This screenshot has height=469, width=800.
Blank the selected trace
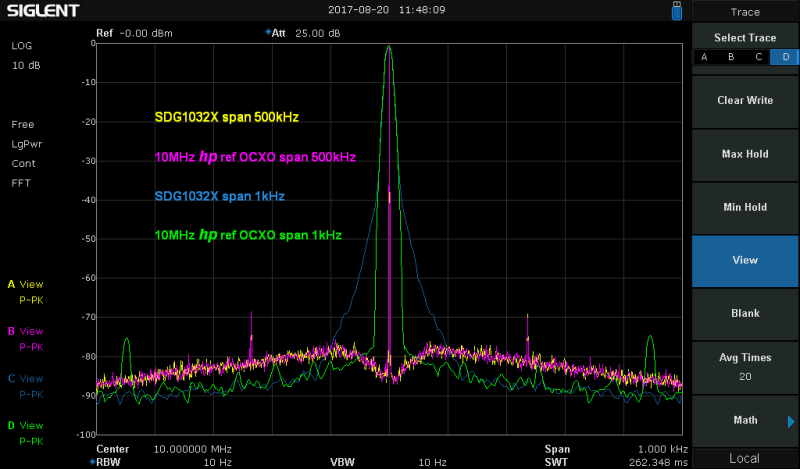745,313
